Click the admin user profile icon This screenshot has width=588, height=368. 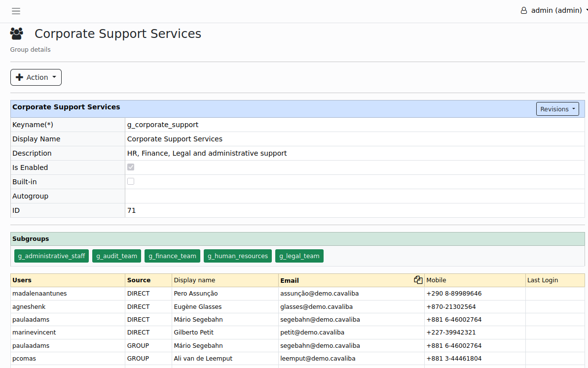point(524,10)
